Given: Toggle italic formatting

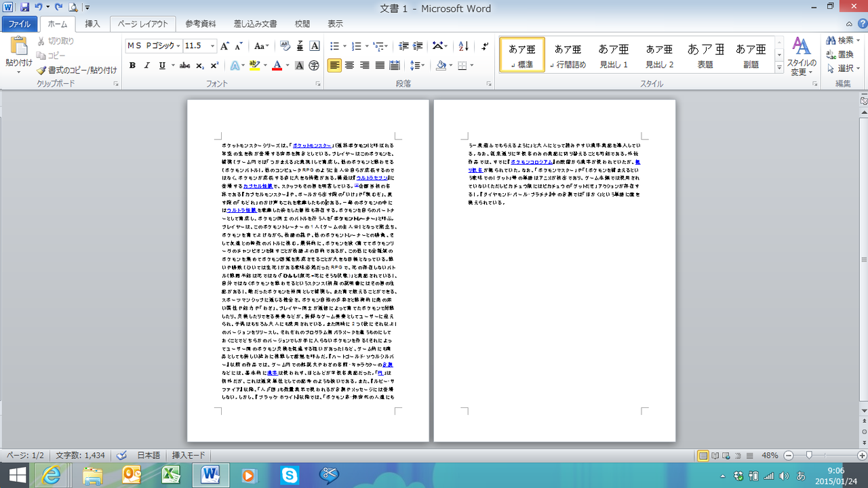Looking at the screenshot, I should (x=147, y=66).
